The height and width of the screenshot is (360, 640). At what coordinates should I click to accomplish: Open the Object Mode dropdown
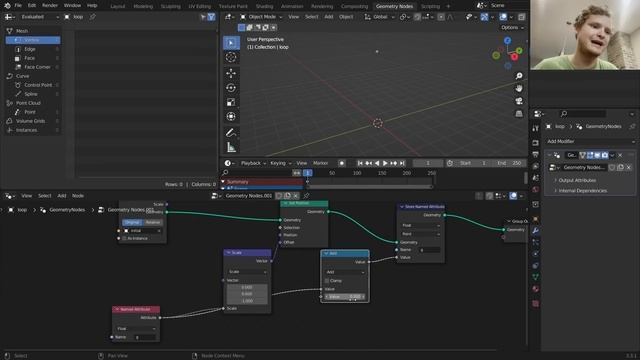click(x=261, y=17)
